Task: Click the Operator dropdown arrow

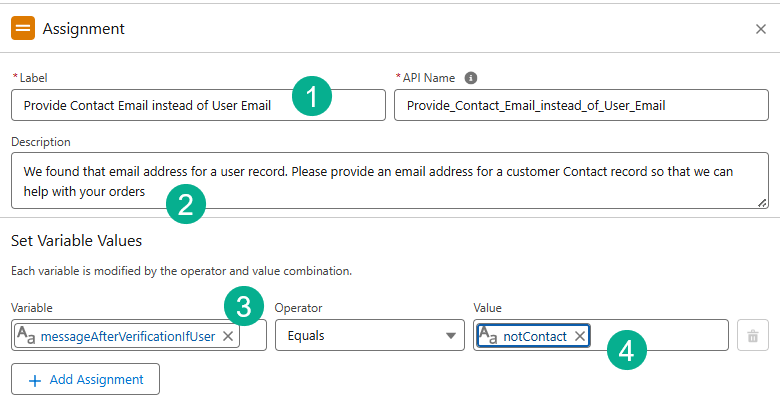Action: point(451,336)
